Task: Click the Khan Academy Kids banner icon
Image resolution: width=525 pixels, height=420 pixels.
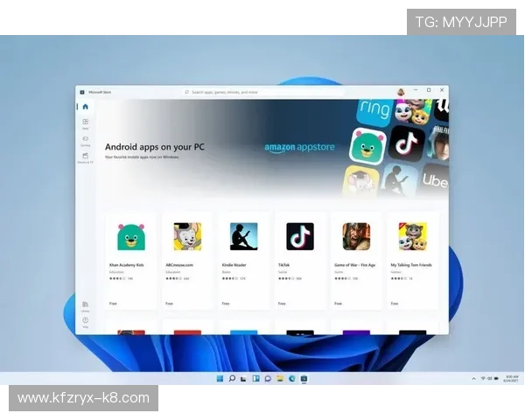Action: 367,146
